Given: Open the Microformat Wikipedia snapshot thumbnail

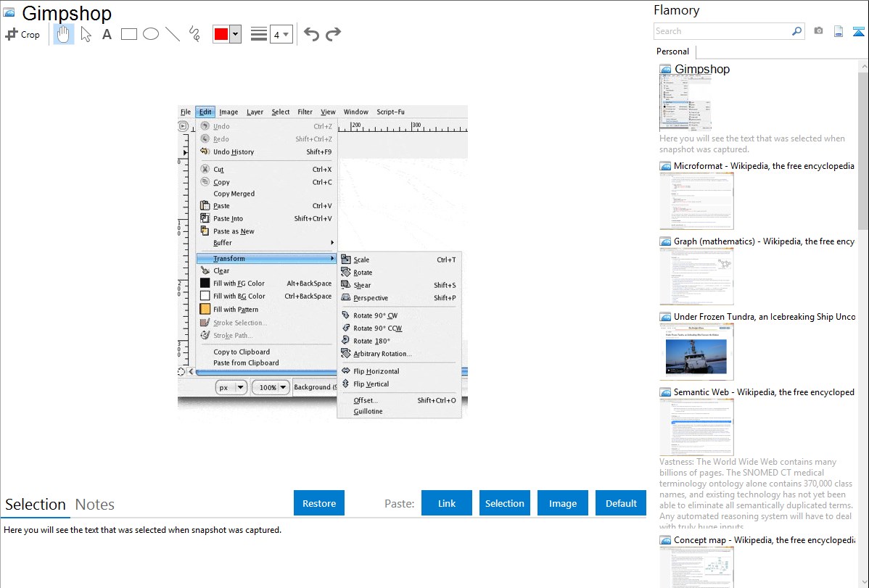Looking at the screenshot, I should [696, 201].
